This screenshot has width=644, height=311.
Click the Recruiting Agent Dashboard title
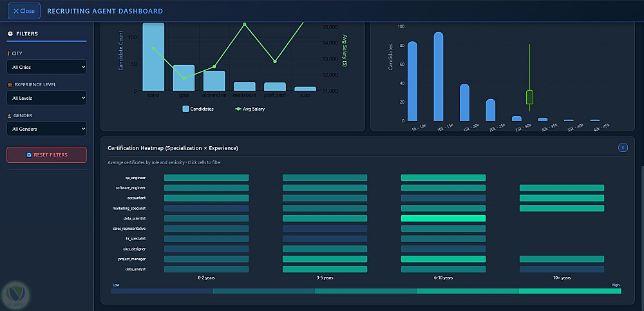(105, 11)
